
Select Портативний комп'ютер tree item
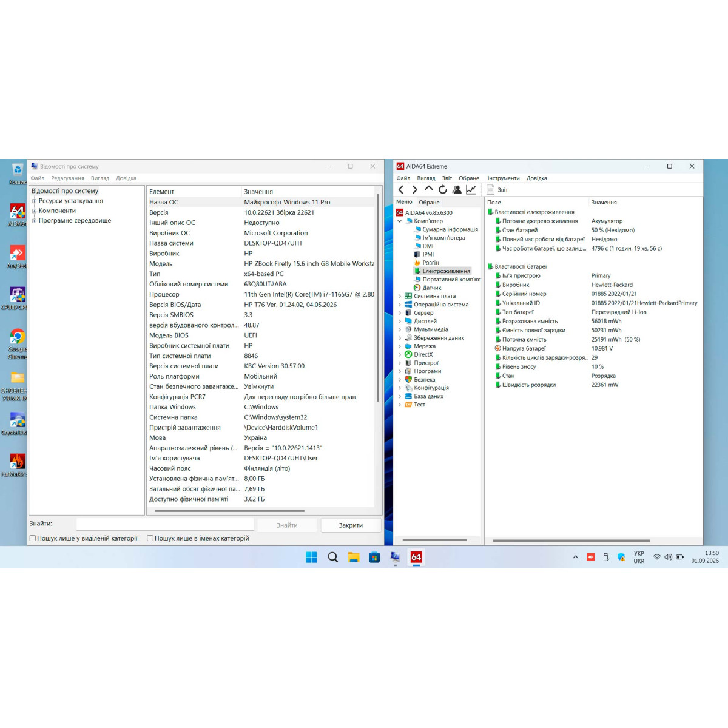pyautogui.click(x=451, y=280)
